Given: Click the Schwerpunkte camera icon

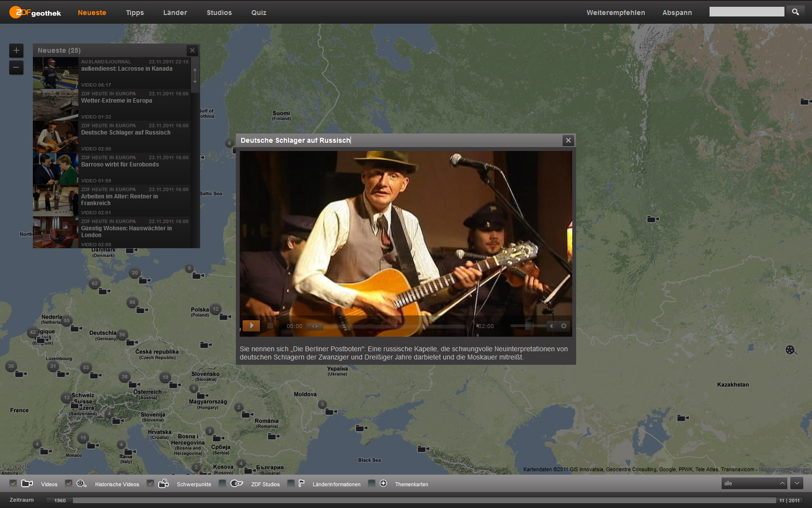Looking at the screenshot, I should [x=164, y=483].
